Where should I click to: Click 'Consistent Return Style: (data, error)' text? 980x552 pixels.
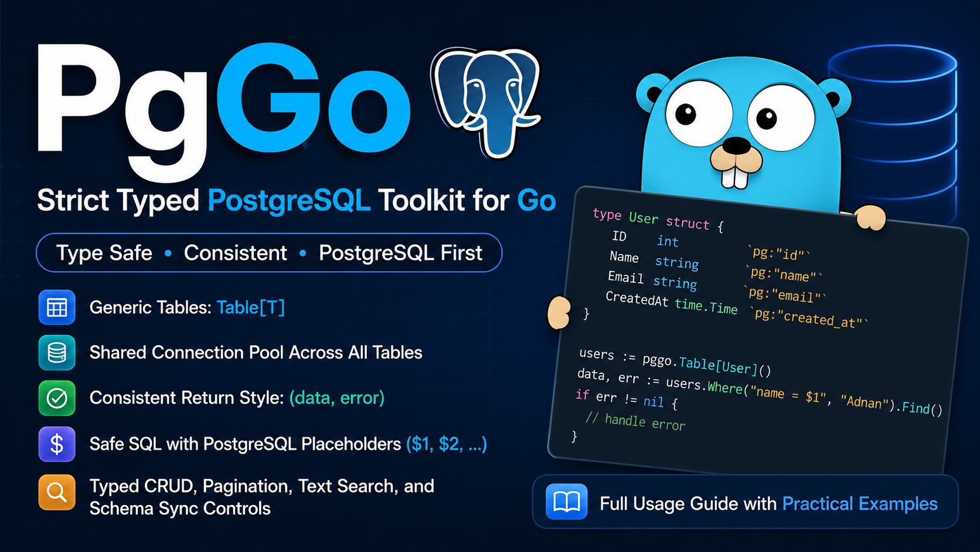click(237, 398)
